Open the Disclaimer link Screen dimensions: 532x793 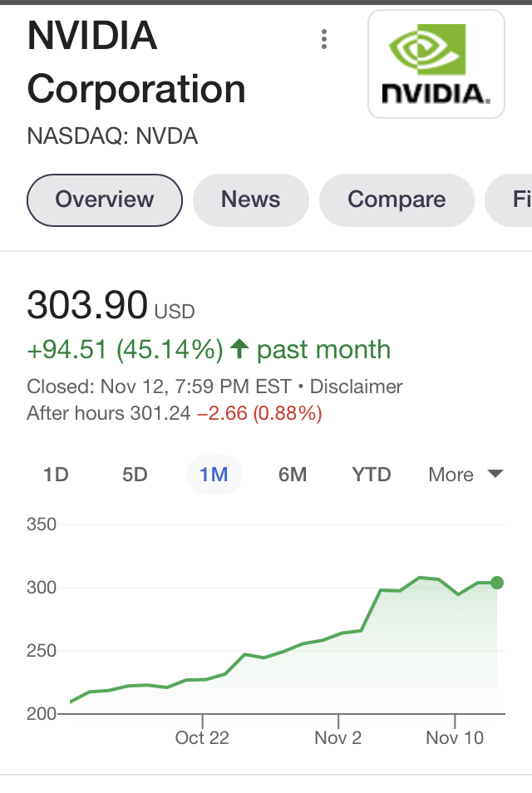(x=356, y=387)
